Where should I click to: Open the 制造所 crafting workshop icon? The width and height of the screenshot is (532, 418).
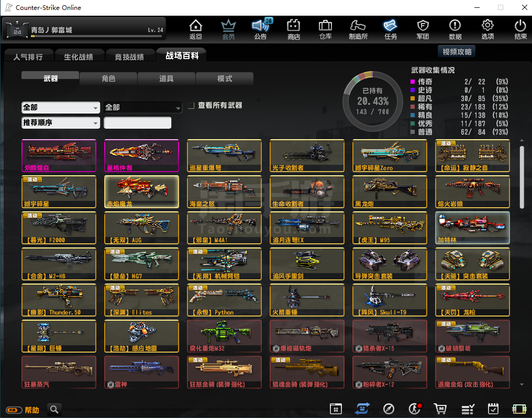358,29
